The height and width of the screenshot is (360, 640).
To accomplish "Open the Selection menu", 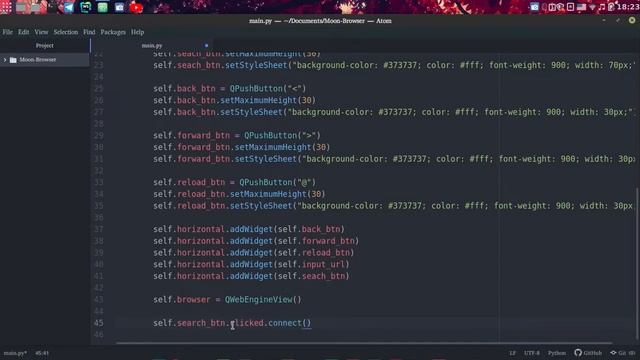I will (x=66, y=32).
